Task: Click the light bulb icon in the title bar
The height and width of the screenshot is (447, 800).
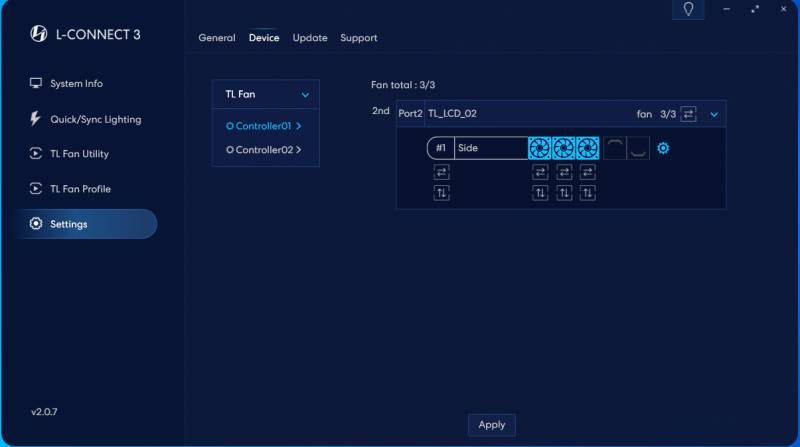Action: point(688,9)
